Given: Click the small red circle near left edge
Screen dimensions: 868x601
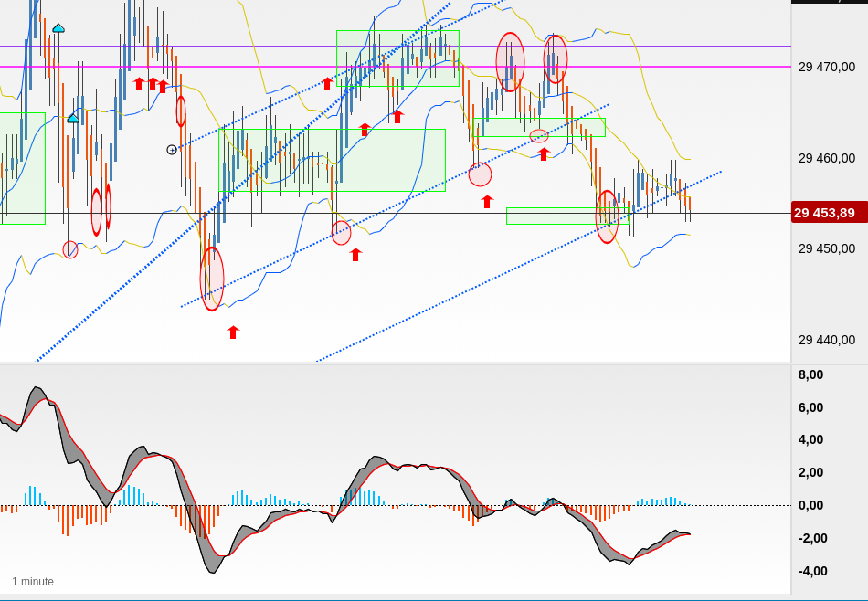Looking at the screenshot, I should pos(70,249).
